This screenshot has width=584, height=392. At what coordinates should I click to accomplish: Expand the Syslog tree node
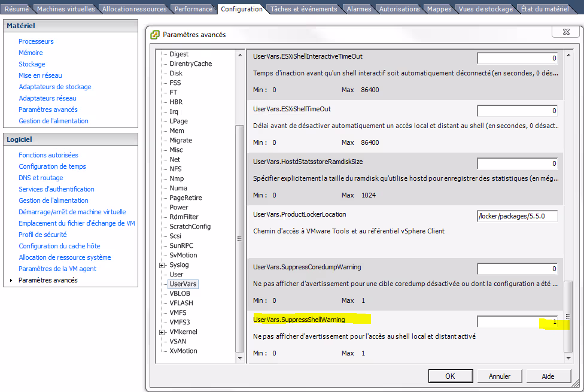(162, 265)
